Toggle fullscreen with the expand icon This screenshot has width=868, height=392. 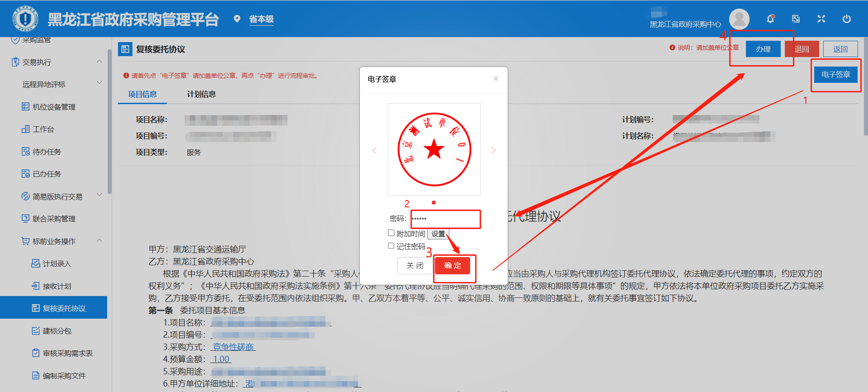coord(821,19)
